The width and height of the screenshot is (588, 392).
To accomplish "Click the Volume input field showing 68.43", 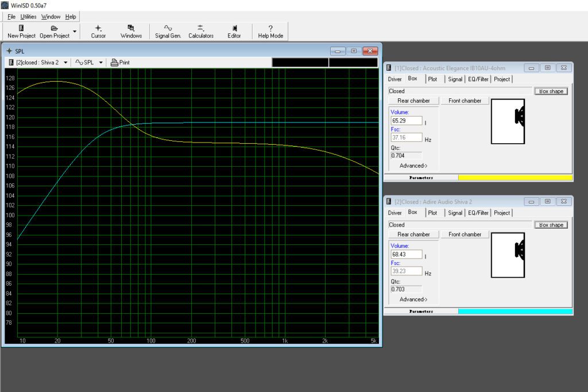I will 406,253.
